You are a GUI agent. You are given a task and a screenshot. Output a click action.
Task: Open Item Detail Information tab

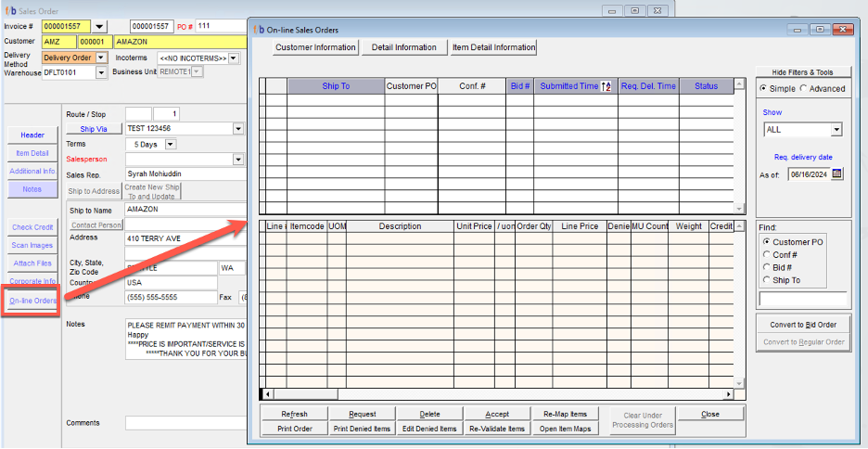tap(493, 47)
